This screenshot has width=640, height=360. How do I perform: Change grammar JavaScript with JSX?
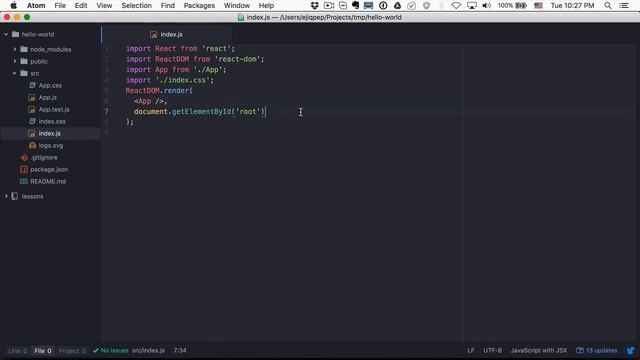pos(539,351)
